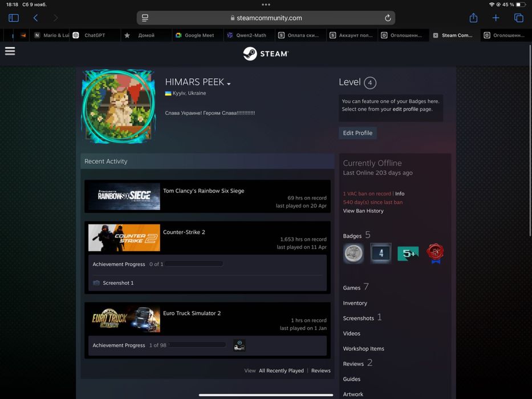The height and width of the screenshot is (399, 532).
Task: Open the Inventory link
Action: coord(355,303)
